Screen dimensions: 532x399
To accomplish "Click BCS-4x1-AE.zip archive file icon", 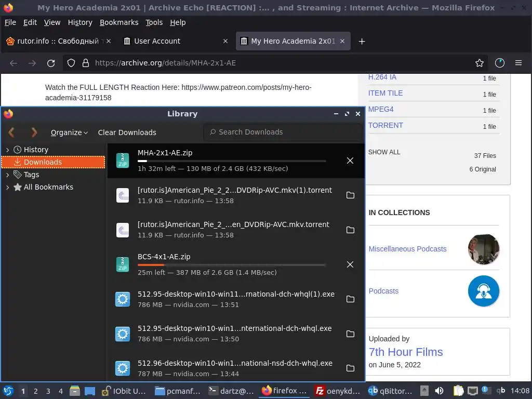I will [123, 264].
